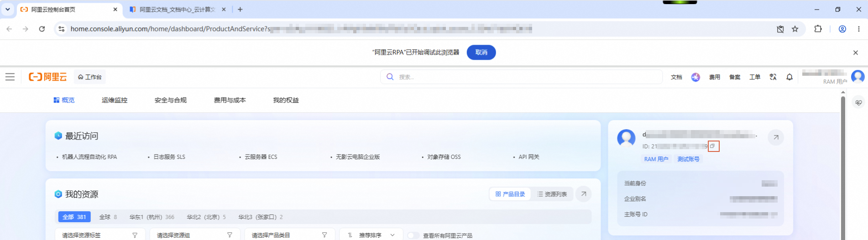
Task: Switch to the 阿里云文档 browser tab
Action: 177,10
